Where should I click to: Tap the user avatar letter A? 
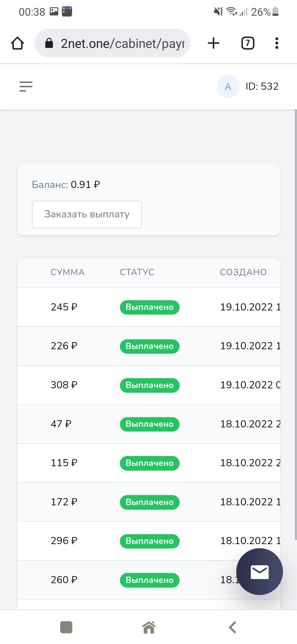coord(228,86)
